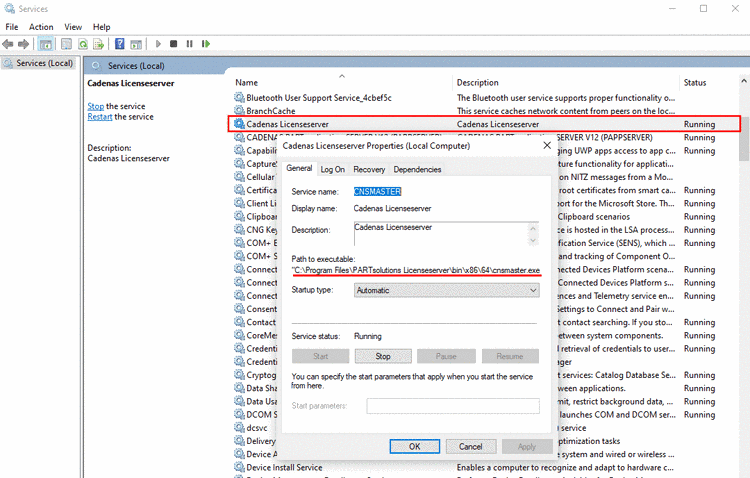Screen dimensions: 750x478
Task: Click the gear icon next to dcsvc
Action: [x=239, y=427]
